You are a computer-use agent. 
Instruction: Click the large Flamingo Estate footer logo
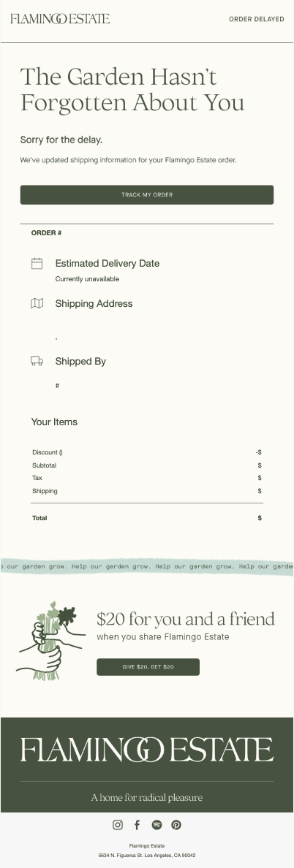147,750
